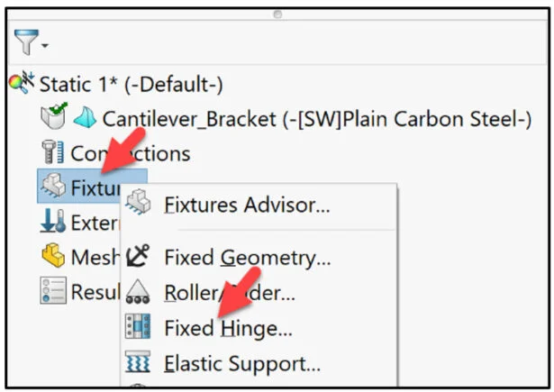This screenshot has width=554, height=392.
Task: Click the Connections icon
Action: [x=51, y=152]
